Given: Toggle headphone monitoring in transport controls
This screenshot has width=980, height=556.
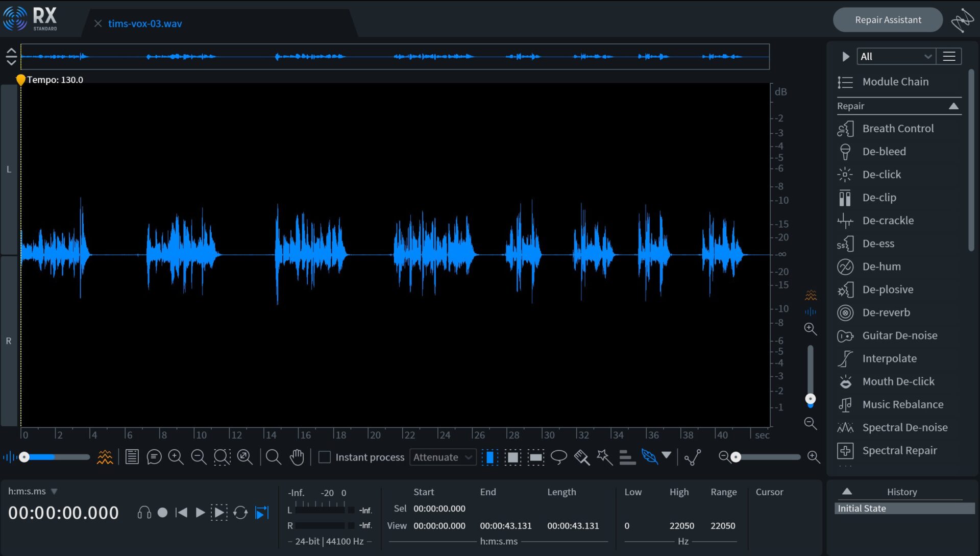Looking at the screenshot, I should click(143, 513).
